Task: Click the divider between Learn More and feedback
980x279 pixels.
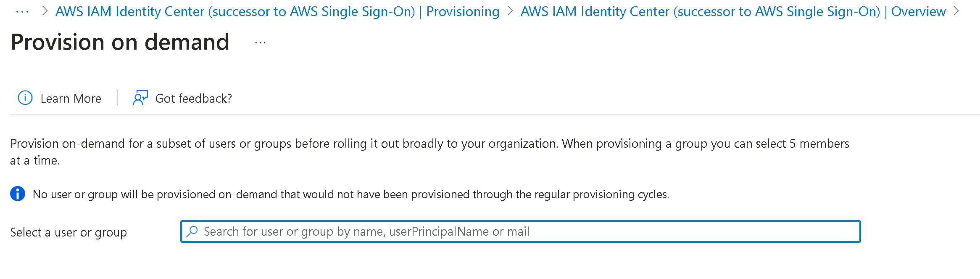Action: click(x=117, y=98)
